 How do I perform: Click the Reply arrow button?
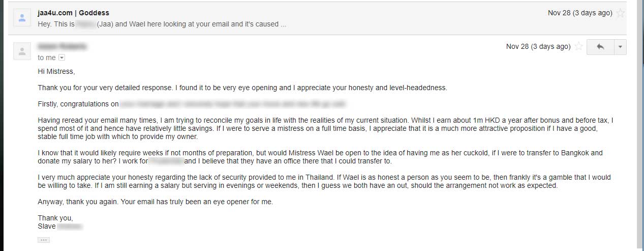600,47
